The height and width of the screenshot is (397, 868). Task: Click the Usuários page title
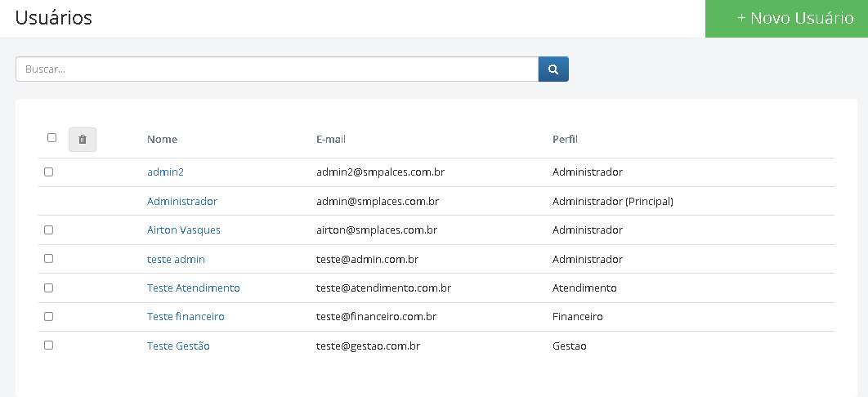click(x=54, y=18)
